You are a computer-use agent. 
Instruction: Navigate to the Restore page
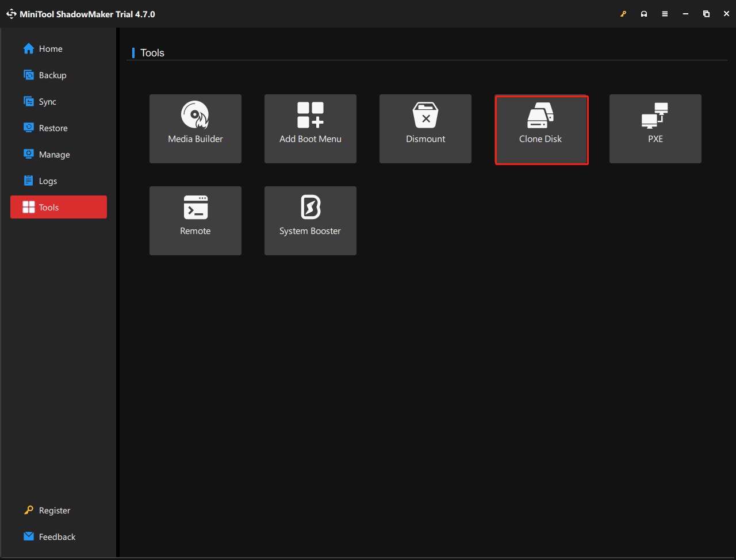pyautogui.click(x=53, y=128)
